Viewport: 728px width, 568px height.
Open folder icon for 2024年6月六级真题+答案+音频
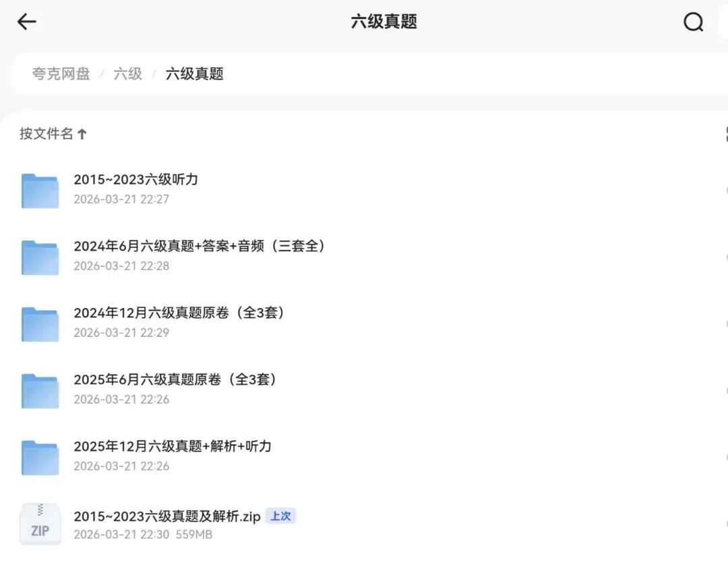[x=40, y=257]
